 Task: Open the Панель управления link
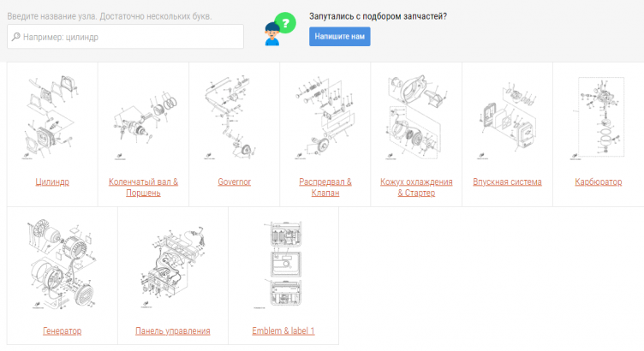[x=172, y=330]
